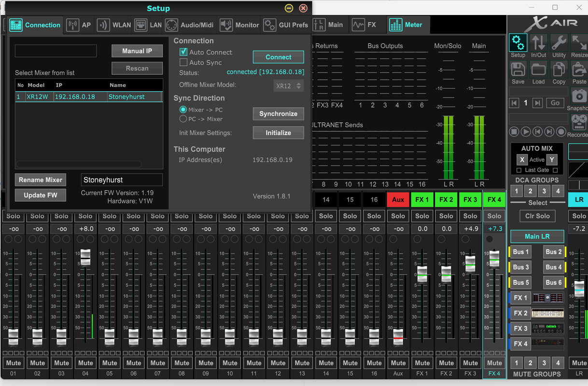Open FX 3 effect rack thumbnail
588x386 pixels.
click(x=547, y=329)
